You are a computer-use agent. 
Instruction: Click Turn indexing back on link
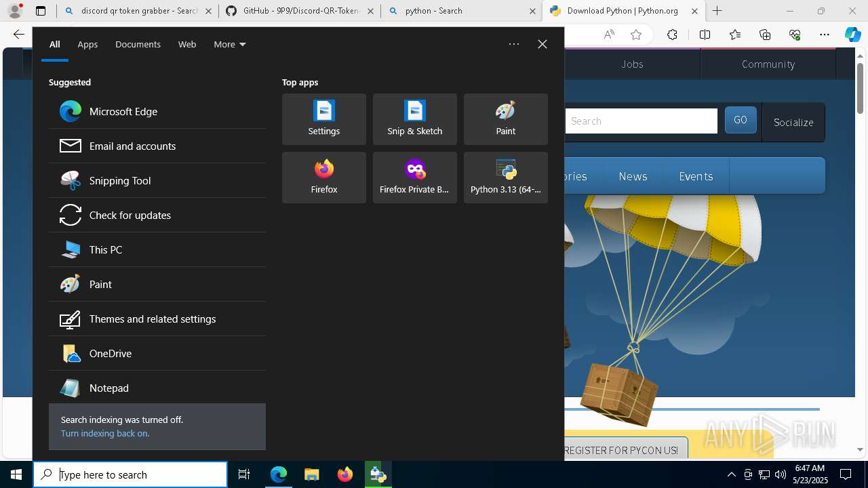[x=105, y=433]
